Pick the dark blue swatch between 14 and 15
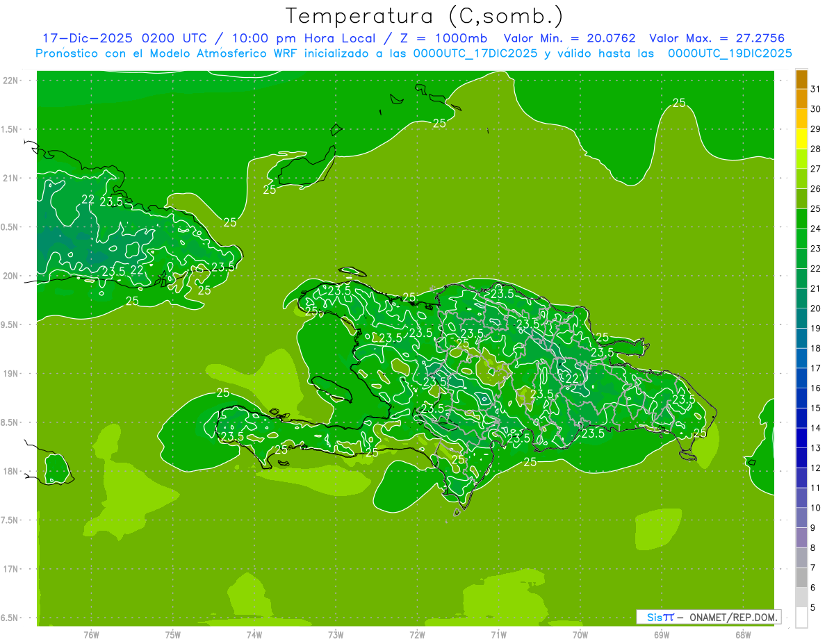The height and width of the screenshot is (644, 834). tap(801, 418)
